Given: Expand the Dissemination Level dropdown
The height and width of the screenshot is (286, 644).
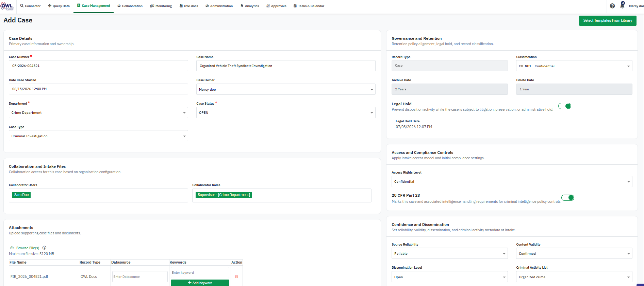Looking at the screenshot, I should [450, 277].
